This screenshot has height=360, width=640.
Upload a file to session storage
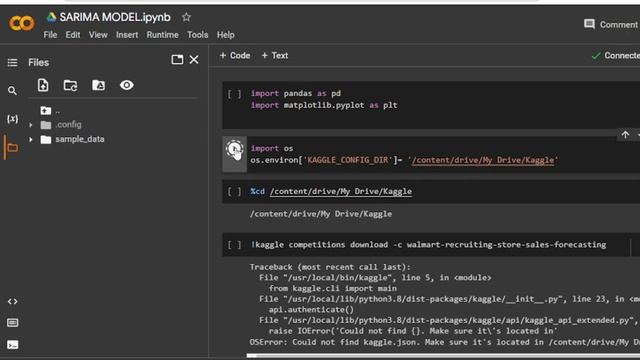[x=43, y=85]
